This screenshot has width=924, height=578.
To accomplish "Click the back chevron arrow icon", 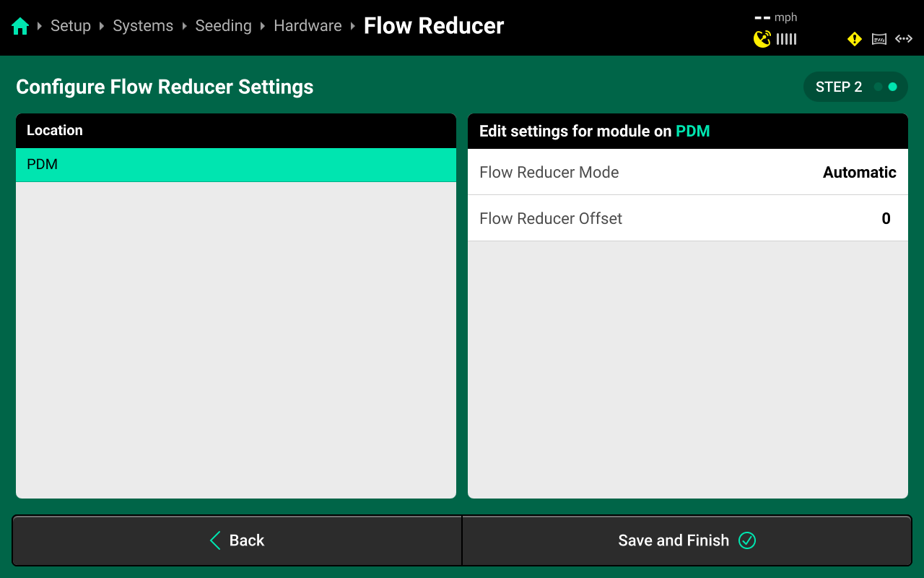I will [215, 540].
